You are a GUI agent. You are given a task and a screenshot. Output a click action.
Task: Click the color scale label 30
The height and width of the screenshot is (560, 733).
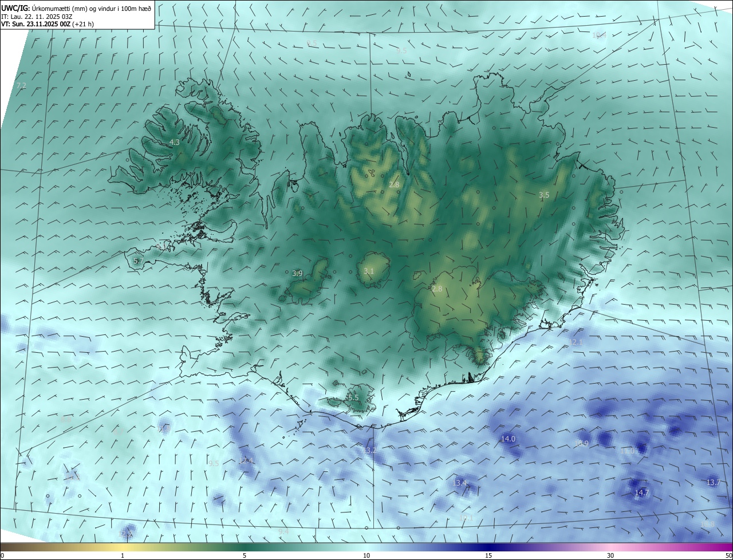point(610,555)
